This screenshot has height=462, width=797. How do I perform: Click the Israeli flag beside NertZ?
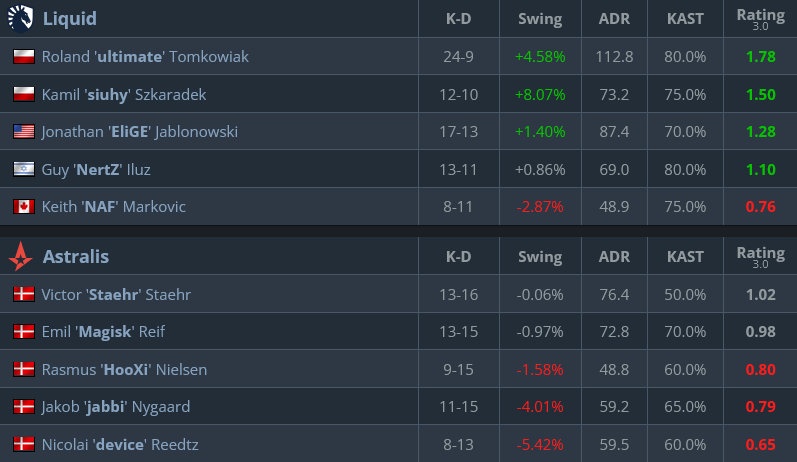click(23, 170)
